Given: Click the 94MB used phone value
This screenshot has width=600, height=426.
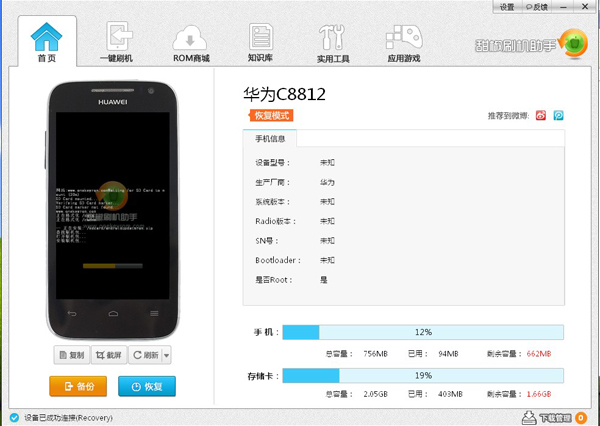Looking at the screenshot, I should (448, 354).
